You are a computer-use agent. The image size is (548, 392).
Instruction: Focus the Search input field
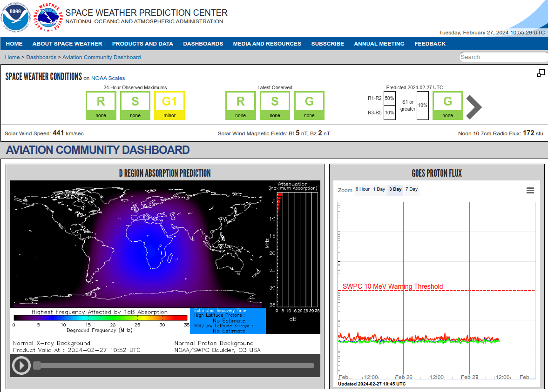click(503, 57)
